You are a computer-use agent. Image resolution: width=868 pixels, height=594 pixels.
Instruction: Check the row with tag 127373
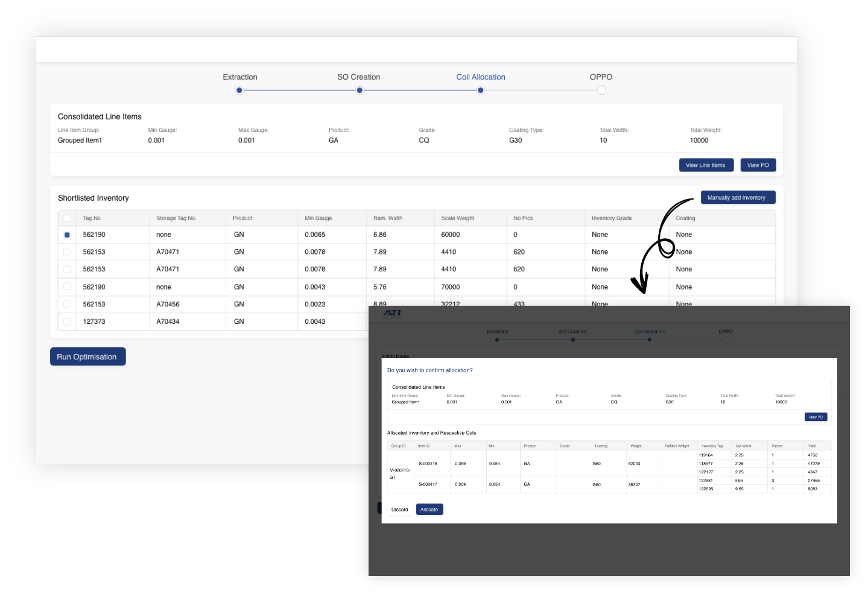[x=67, y=322]
